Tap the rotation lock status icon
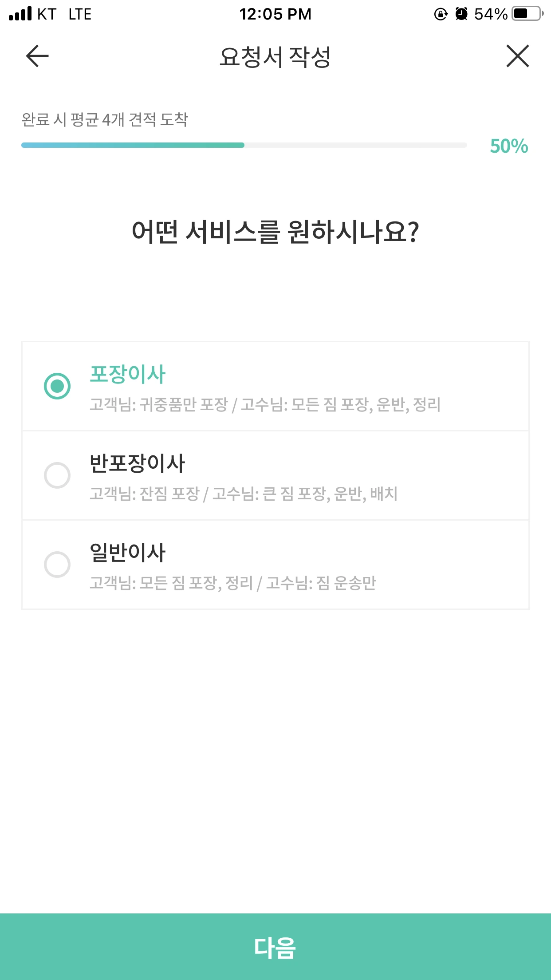551x980 pixels. pos(441,14)
